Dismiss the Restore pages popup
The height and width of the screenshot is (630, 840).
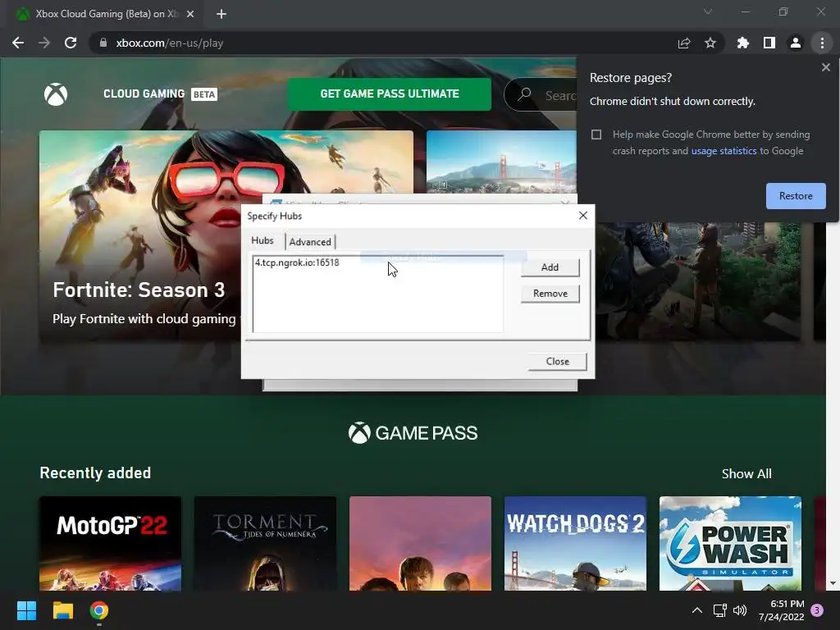pyautogui.click(x=825, y=67)
